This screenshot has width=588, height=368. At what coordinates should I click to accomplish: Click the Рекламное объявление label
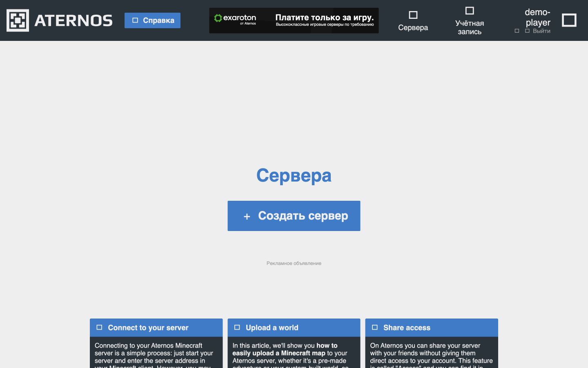point(294,263)
